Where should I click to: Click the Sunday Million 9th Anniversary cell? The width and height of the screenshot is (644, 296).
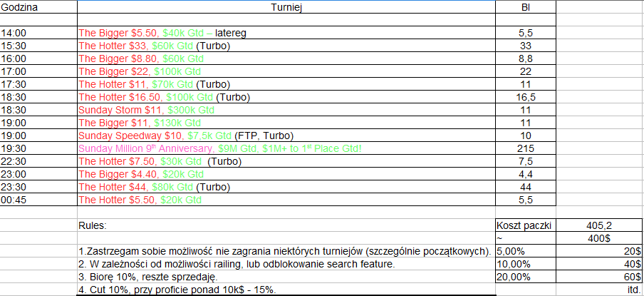point(286,148)
